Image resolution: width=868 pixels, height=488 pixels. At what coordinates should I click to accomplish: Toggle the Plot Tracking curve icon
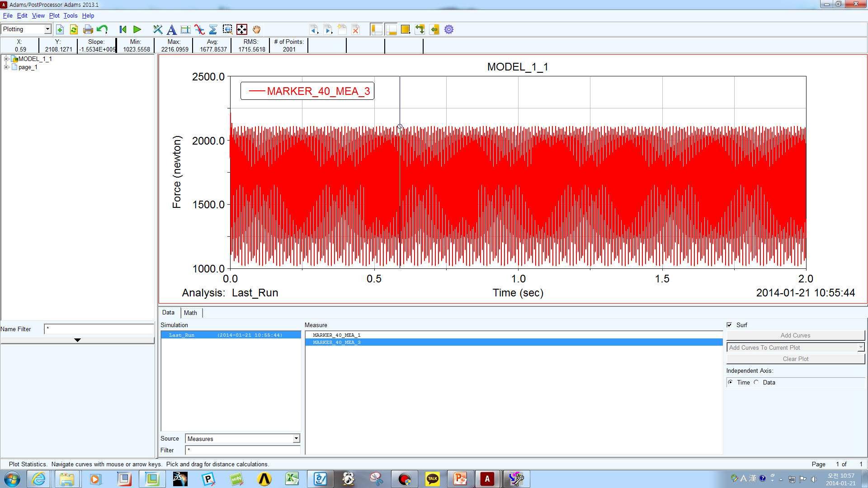click(199, 30)
